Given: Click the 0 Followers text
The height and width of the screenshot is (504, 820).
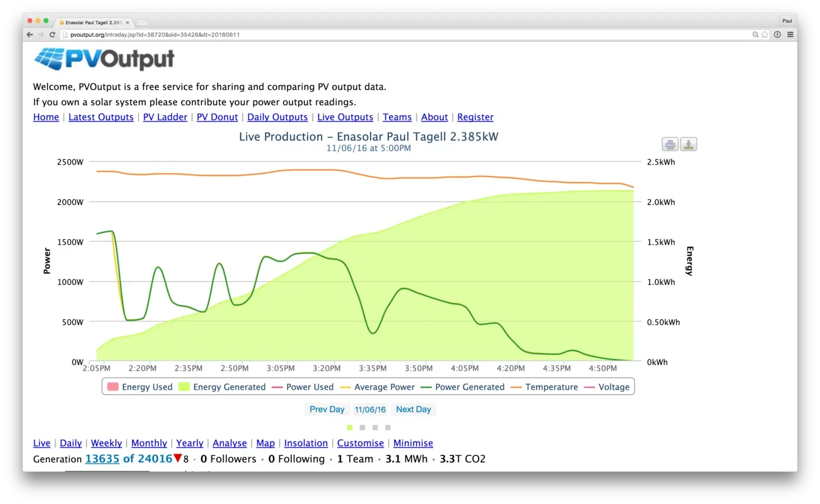Looking at the screenshot, I should [x=228, y=459].
